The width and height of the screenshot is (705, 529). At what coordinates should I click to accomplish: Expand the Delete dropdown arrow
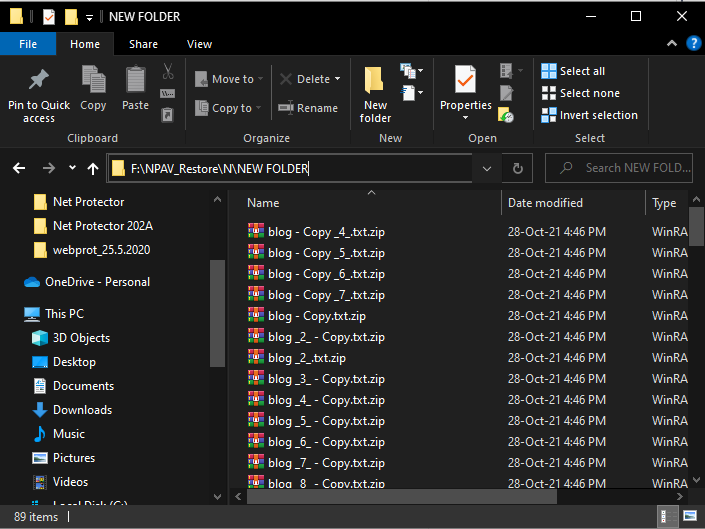(338, 79)
